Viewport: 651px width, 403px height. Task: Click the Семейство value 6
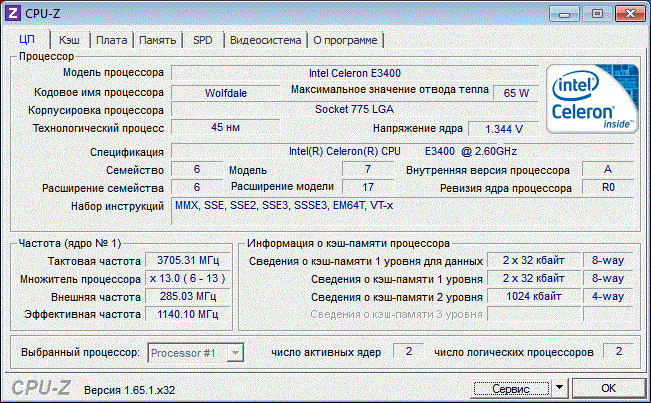(197, 169)
